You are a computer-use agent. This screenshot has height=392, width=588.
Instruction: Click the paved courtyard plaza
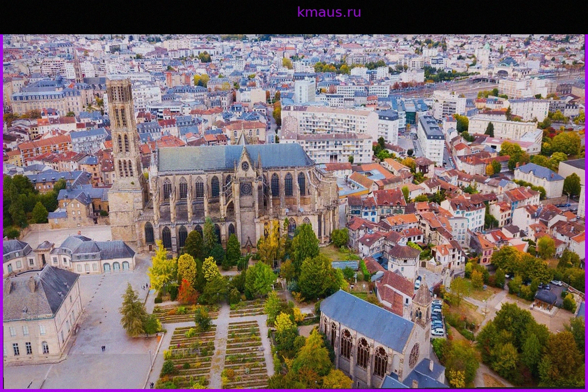(x=98, y=333)
